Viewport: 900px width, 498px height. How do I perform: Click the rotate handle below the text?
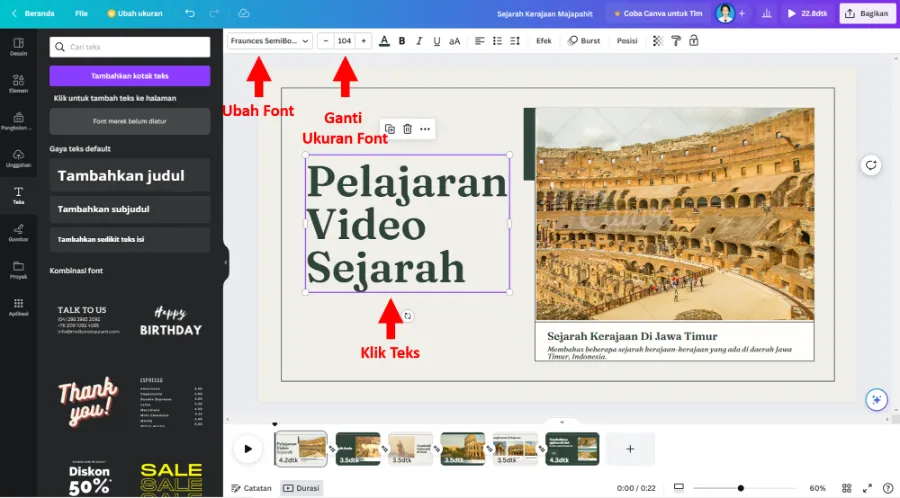[408, 316]
